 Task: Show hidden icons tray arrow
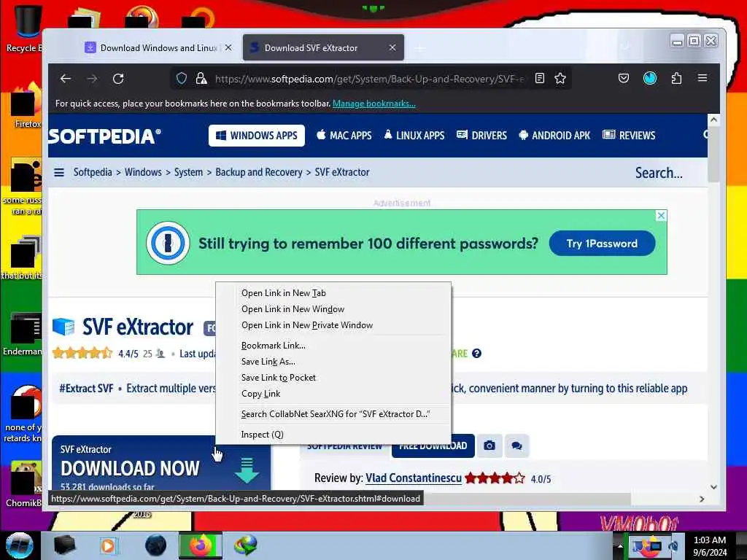620,546
